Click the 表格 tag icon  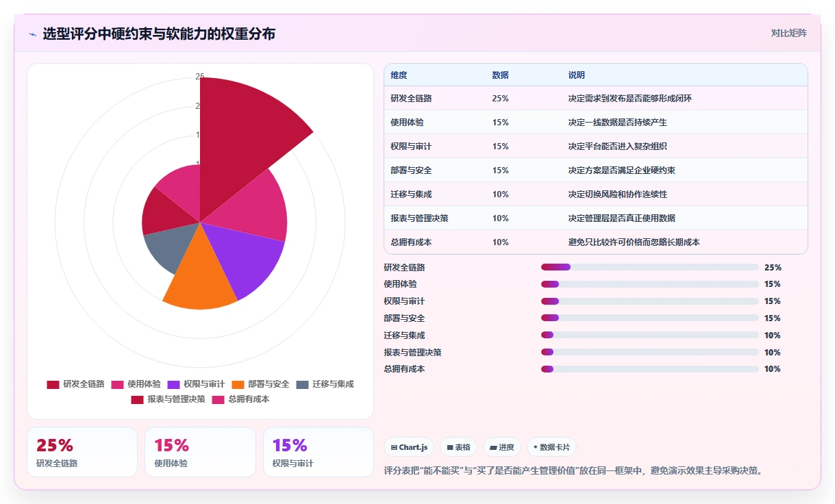[450, 447]
